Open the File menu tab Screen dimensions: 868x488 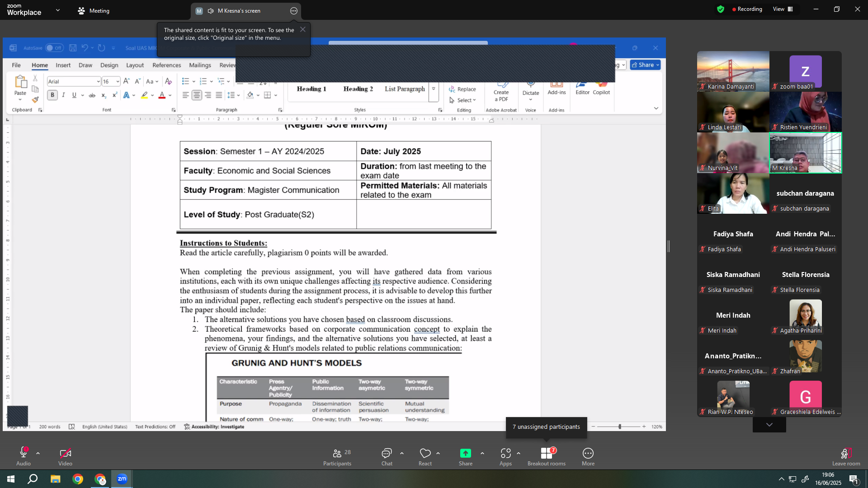[16, 65]
